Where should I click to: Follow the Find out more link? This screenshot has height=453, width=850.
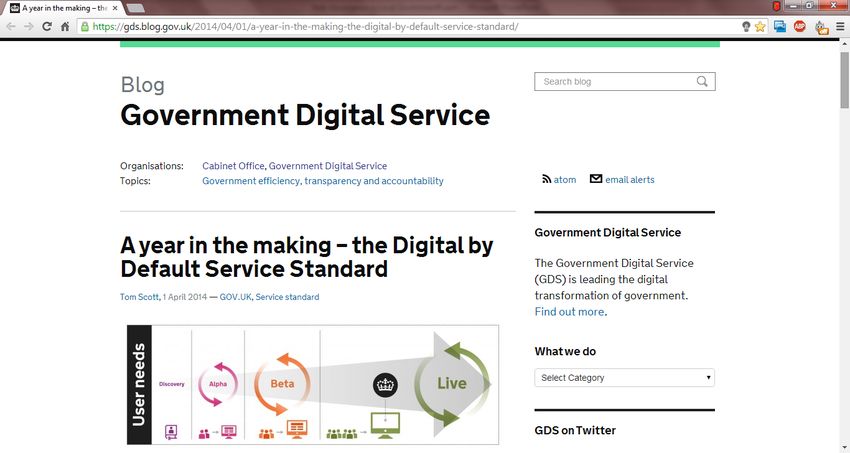tap(569, 312)
